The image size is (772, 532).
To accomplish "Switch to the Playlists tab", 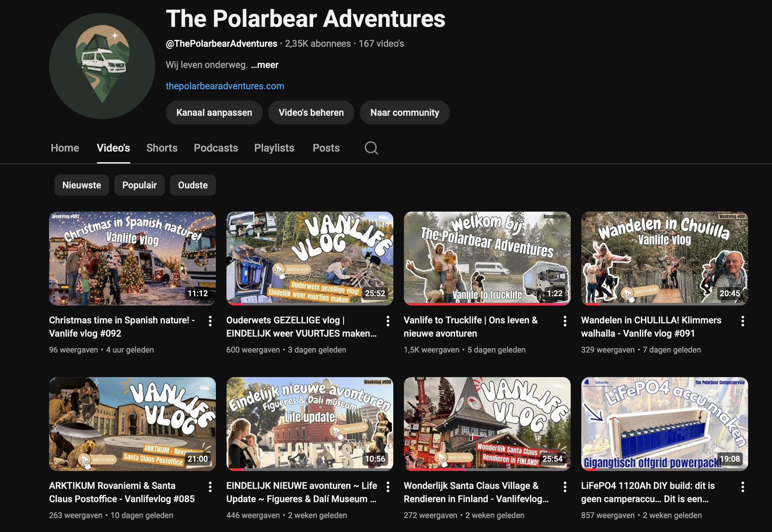I will [274, 148].
